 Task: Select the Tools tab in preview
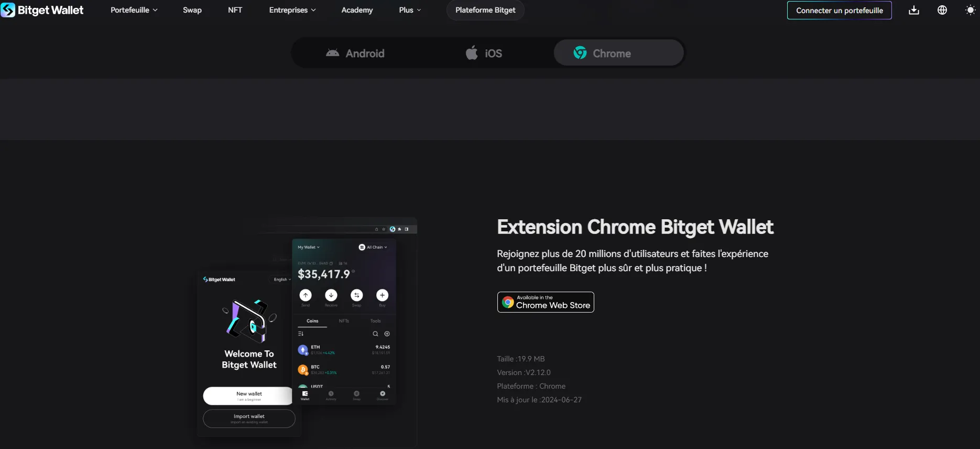point(376,321)
